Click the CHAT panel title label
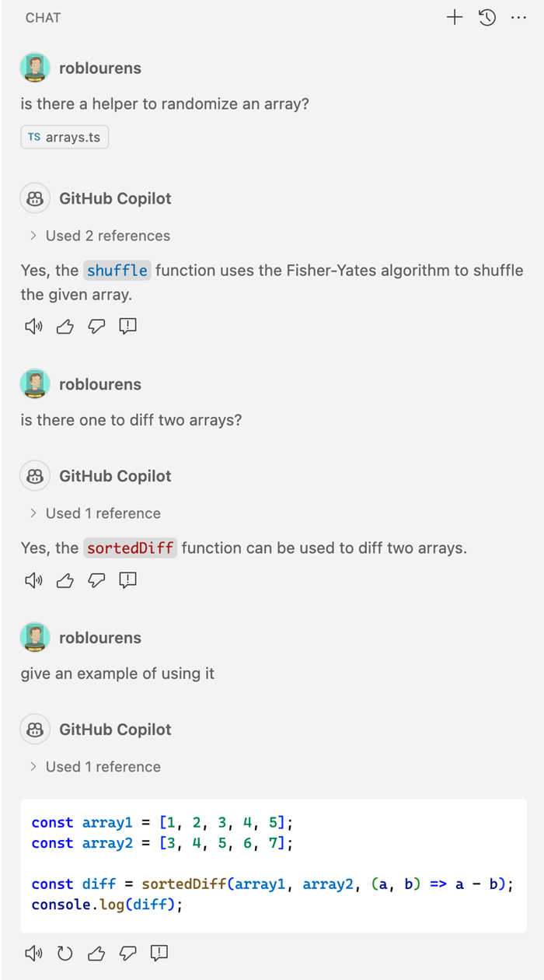 43,17
